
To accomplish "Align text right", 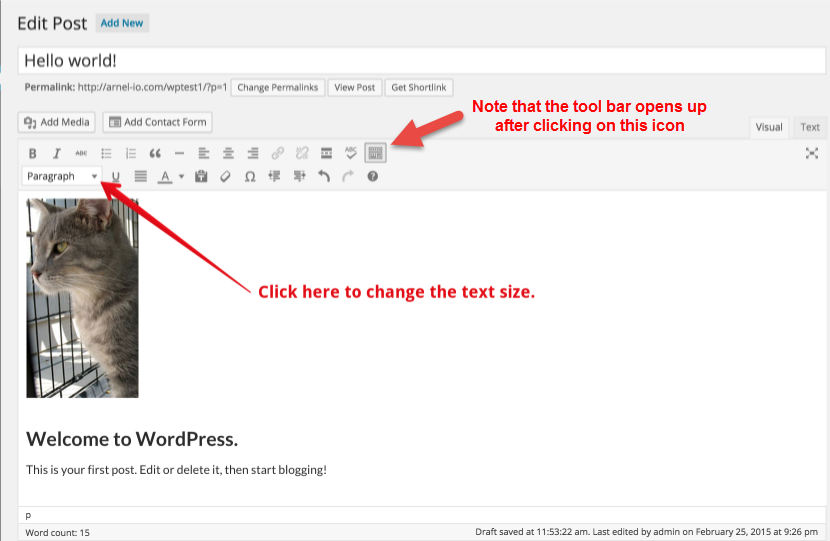I will tap(253, 154).
